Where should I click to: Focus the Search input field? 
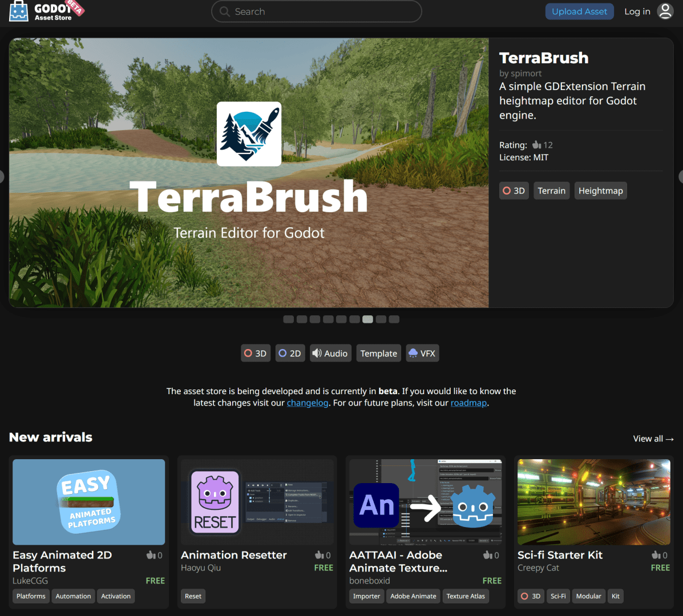coord(317,11)
